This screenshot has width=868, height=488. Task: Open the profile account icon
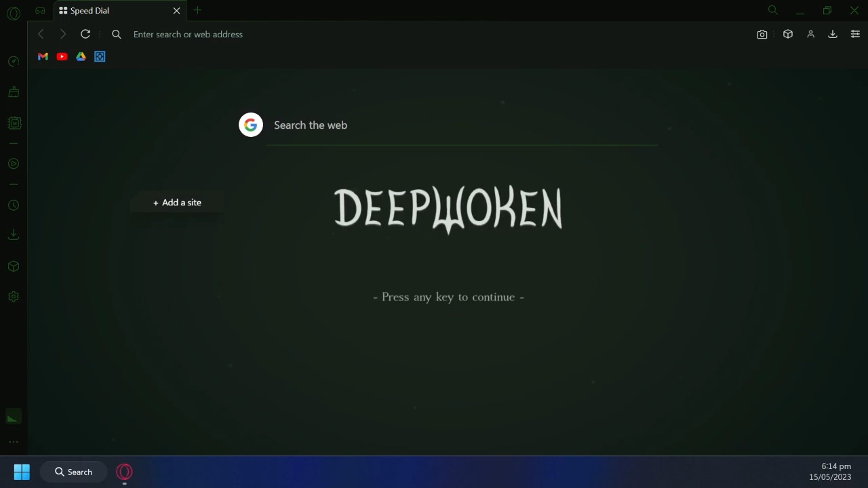point(810,35)
